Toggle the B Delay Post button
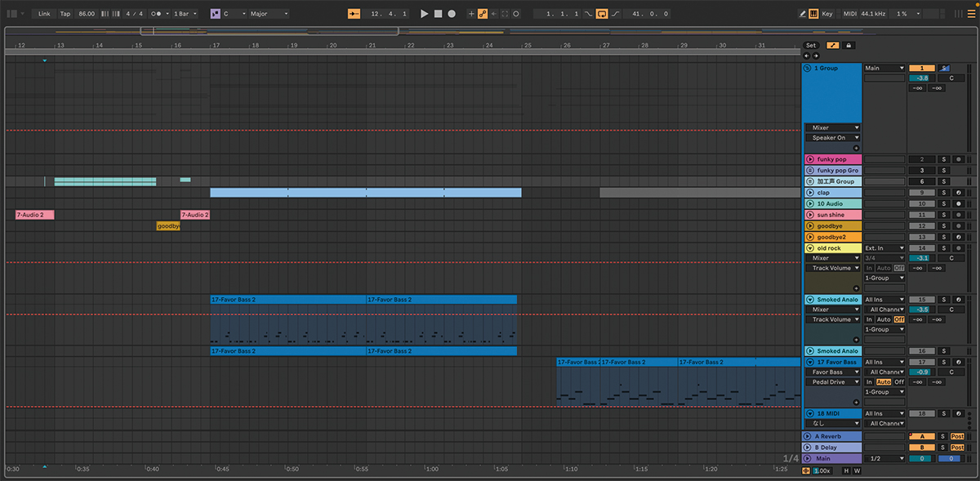 pyautogui.click(x=957, y=448)
